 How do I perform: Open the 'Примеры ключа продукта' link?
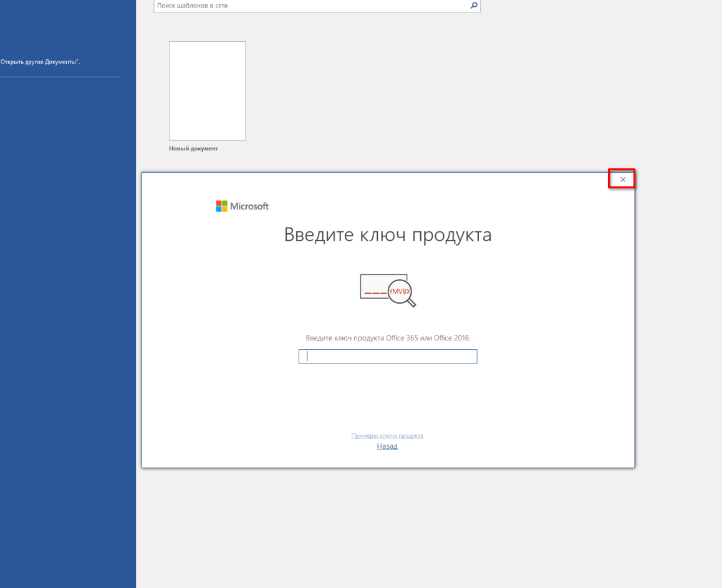[x=387, y=436]
